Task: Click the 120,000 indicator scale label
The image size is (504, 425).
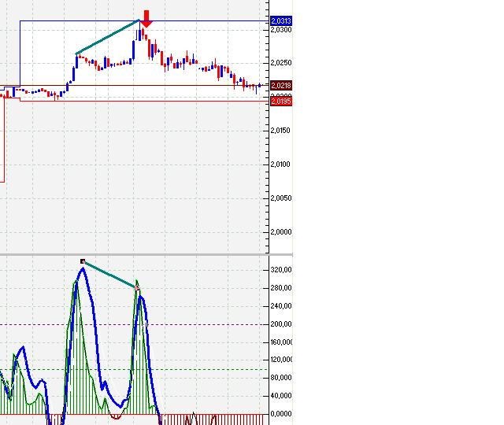Action: click(x=282, y=360)
